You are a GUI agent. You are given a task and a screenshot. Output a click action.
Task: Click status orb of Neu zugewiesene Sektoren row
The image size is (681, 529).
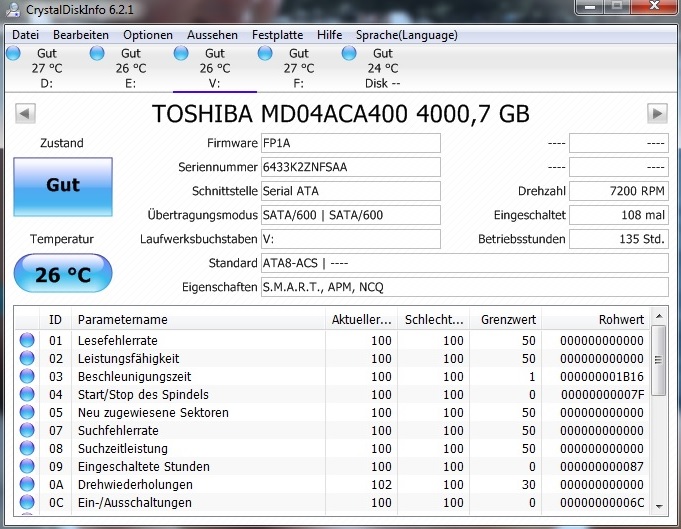pyautogui.click(x=27, y=412)
